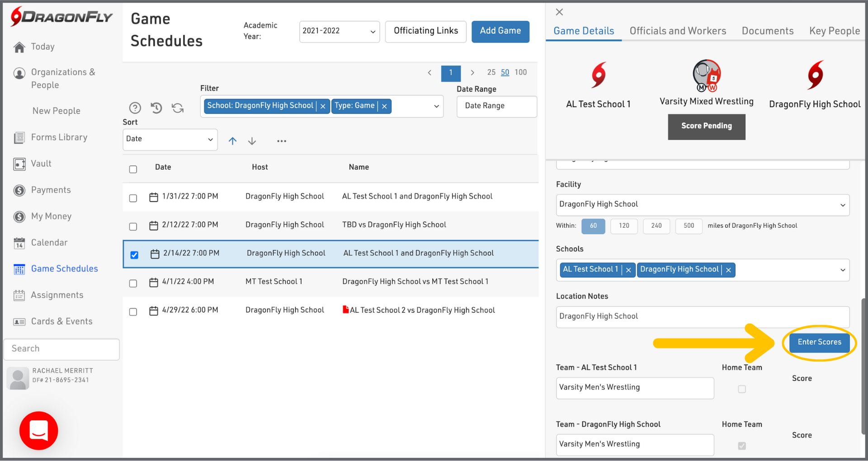This screenshot has width=868, height=461.
Task: Click the Enter Scores button
Action: point(819,342)
